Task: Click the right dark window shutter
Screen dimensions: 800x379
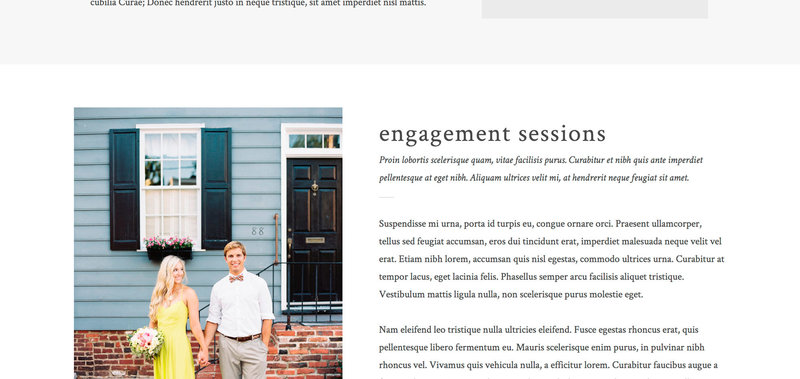Action: [x=216, y=188]
